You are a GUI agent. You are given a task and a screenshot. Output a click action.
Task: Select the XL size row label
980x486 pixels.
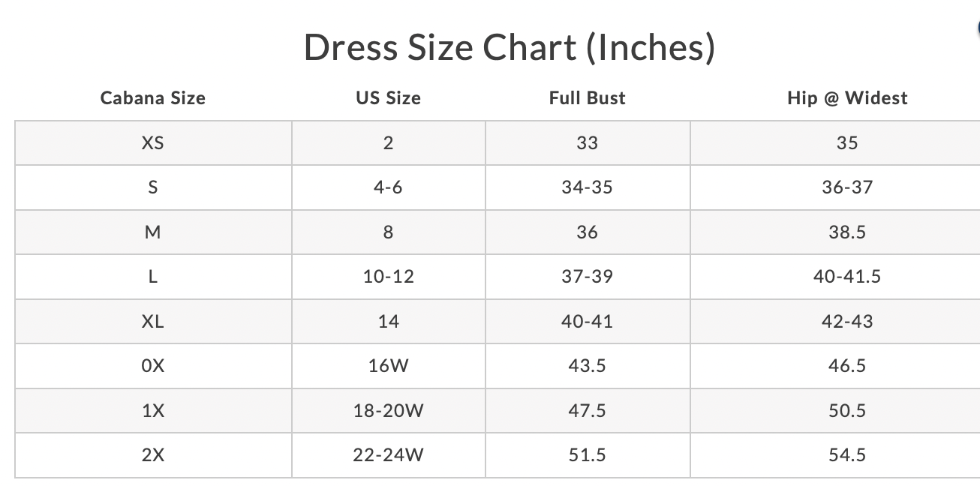[153, 322]
